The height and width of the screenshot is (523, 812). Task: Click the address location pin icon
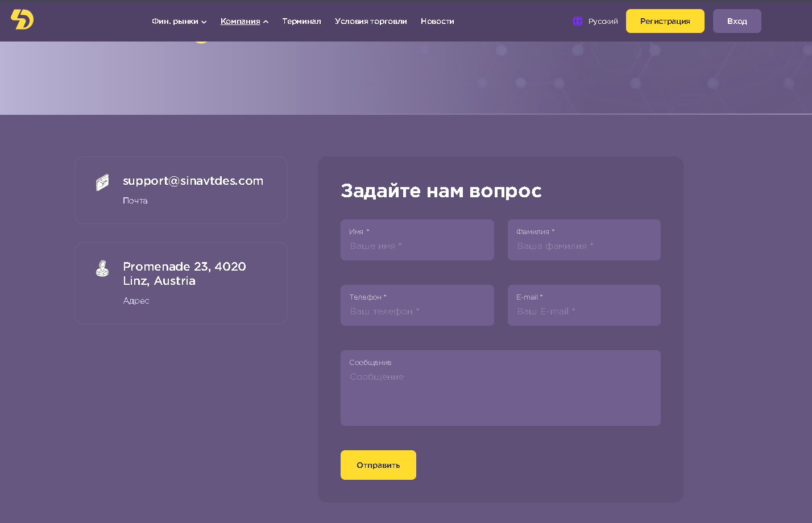pos(102,268)
